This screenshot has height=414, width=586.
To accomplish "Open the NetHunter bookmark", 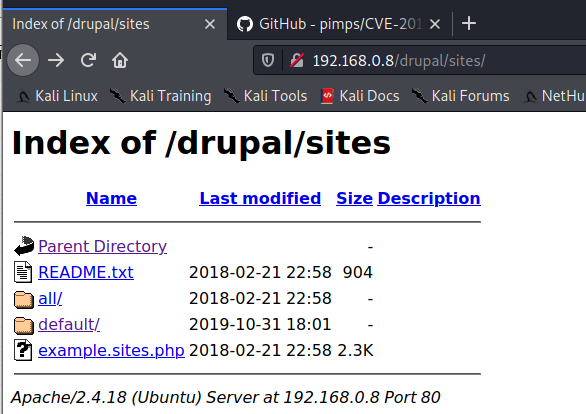I will click(554, 96).
